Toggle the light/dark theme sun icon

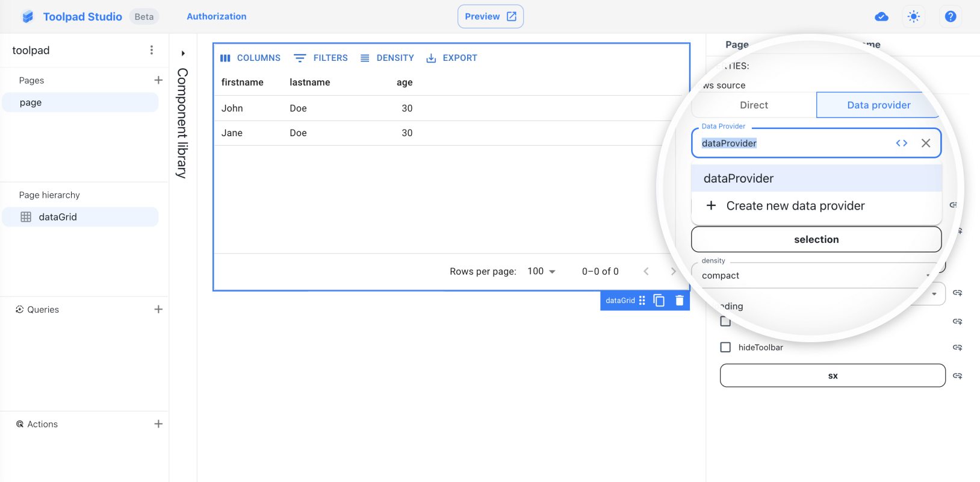pyautogui.click(x=914, y=17)
